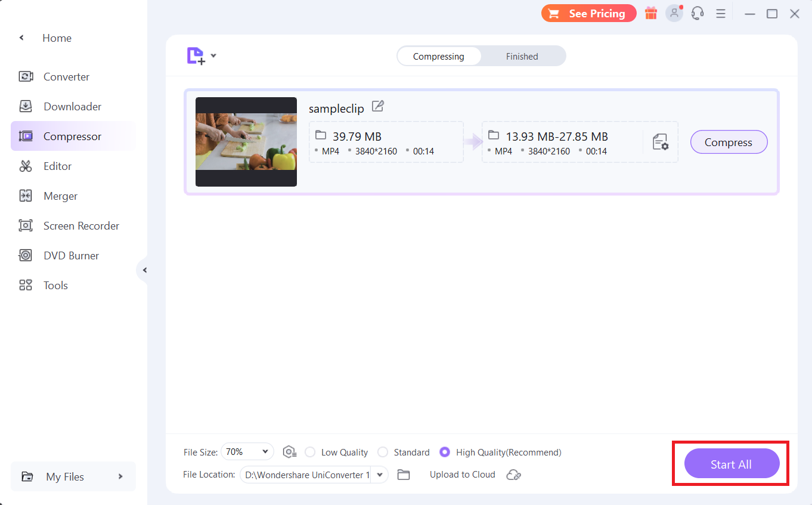The image size is (812, 505).
Task: Open the DVD Burner tool
Action: point(71,255)
